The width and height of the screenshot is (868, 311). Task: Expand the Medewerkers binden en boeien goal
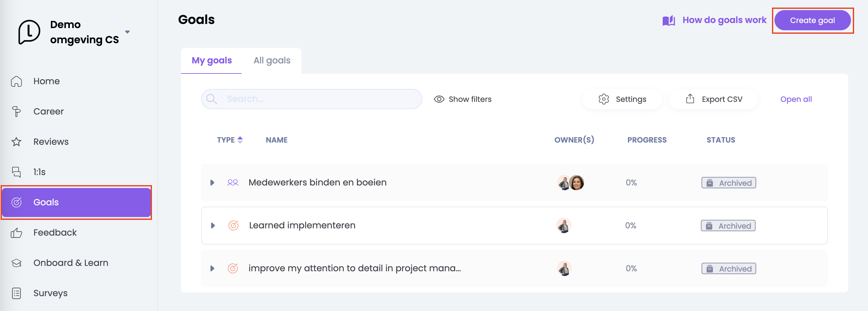[x=212, y=183]
